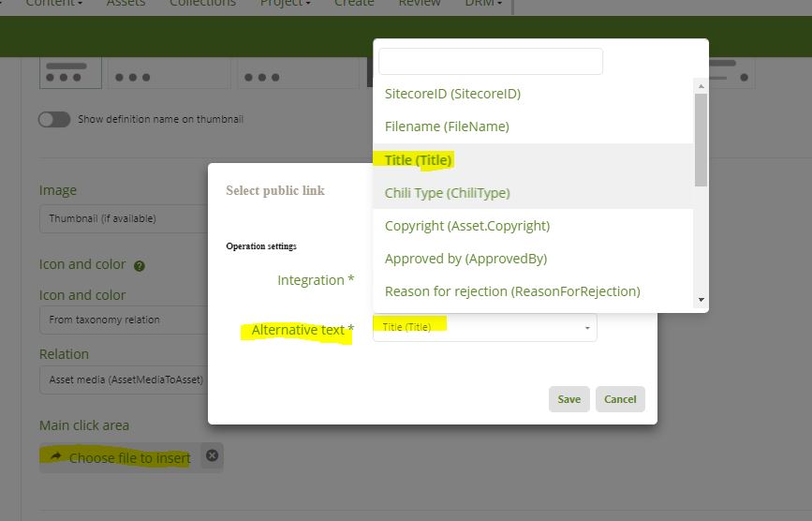Screen dimensions: 812x521
Task: Select Filename (FileName) option
Action: coord(447,127)
